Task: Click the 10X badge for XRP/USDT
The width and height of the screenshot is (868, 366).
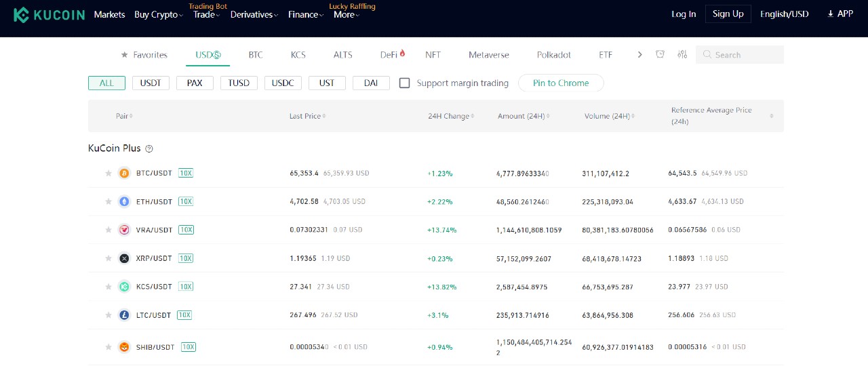Action: 186,258
